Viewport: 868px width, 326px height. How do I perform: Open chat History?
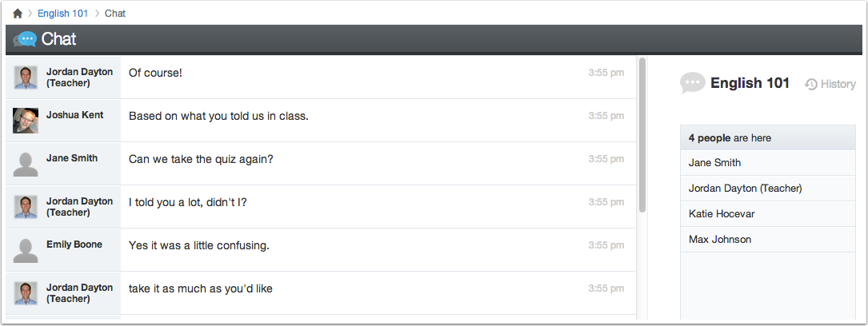(830, 84)
